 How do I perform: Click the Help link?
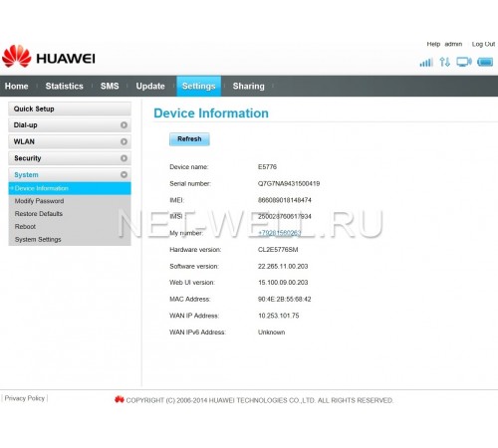433,44
